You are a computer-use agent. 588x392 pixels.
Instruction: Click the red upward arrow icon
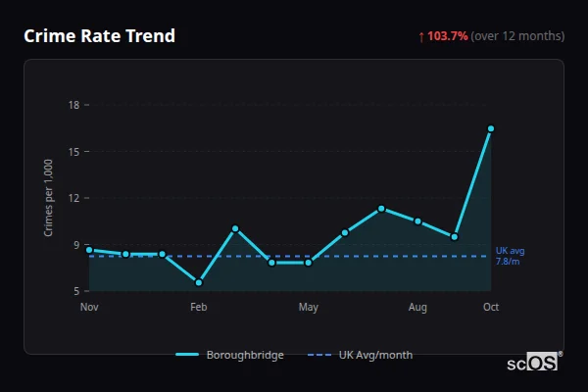421,37
